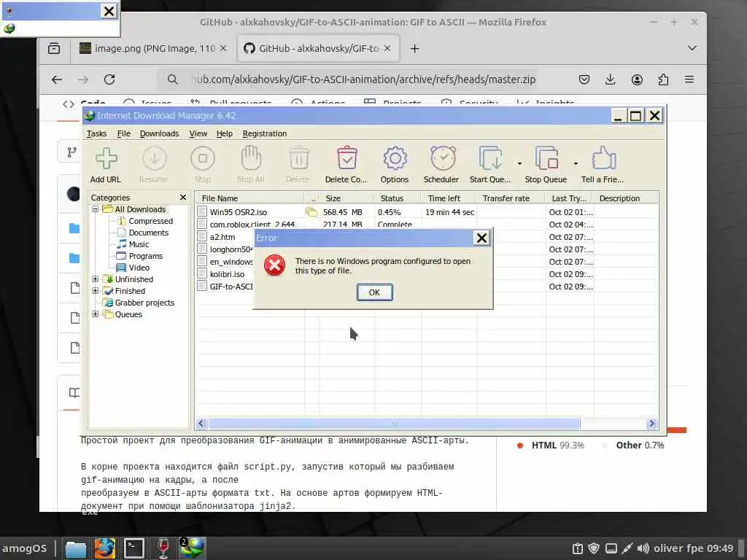Sort by Status column header

point(398,198)
